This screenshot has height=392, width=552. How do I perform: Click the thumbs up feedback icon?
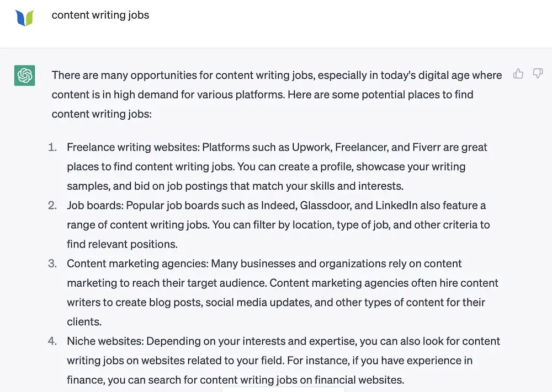pyautogui.click(x=518, y=74)
